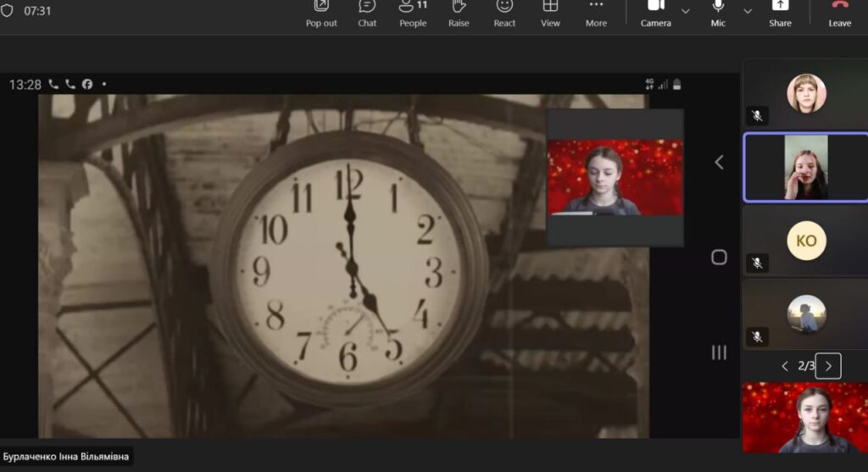The width and height of the screenshot is (868, 472).
Task: Click the back chevron on shared phone screen
Action: point(719,162)
